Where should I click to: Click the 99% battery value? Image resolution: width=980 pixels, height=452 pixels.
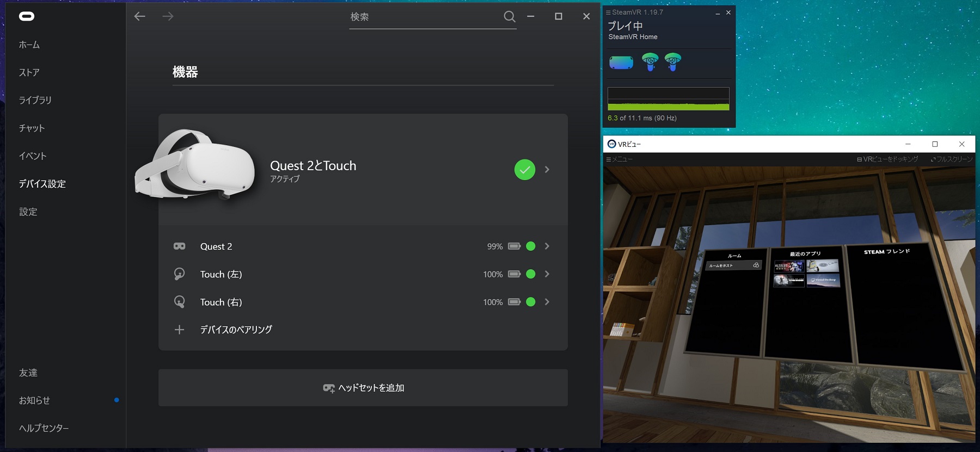click(495, 246)
